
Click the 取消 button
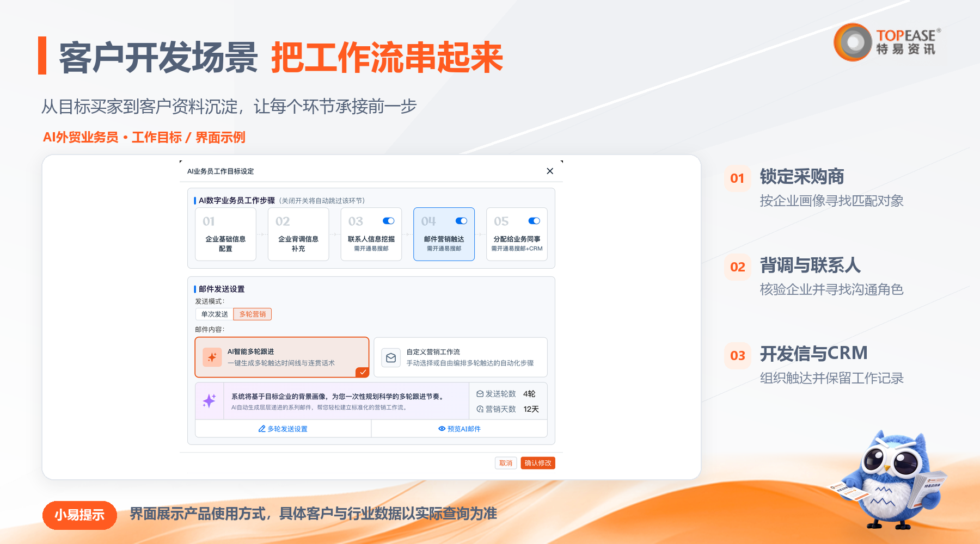(x=506, y=463)
